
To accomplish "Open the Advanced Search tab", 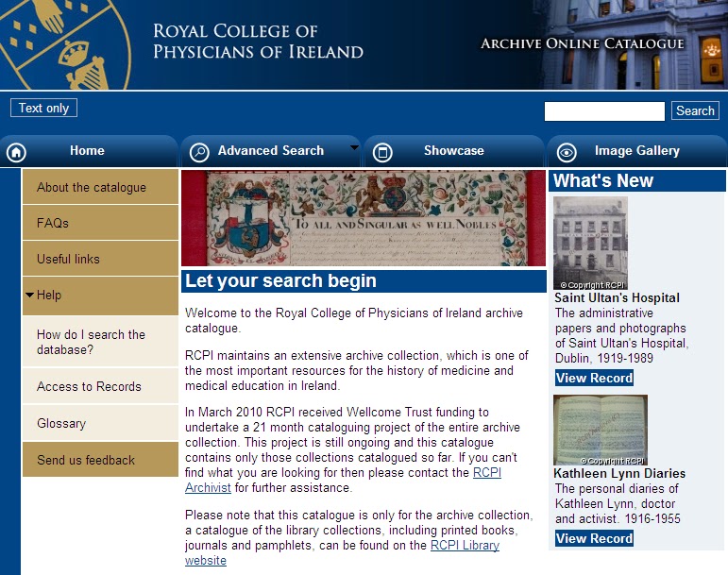I will pos(271,151).
